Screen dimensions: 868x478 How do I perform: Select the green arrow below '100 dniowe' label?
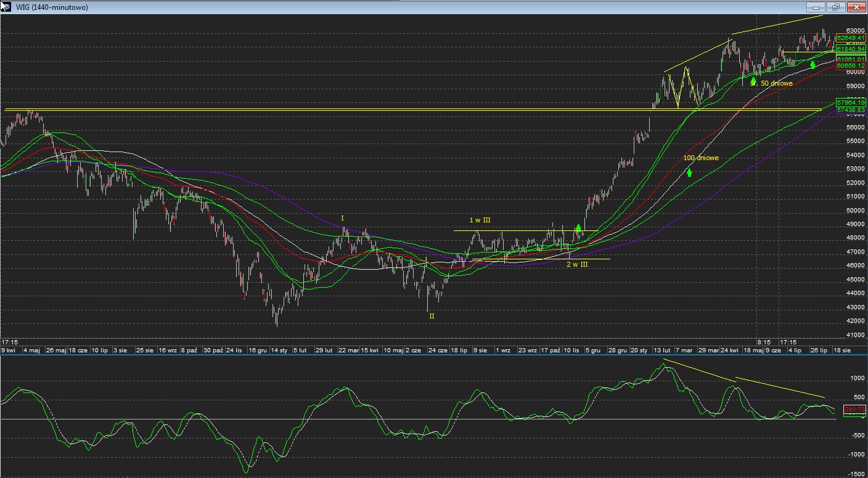click(689, 172)
